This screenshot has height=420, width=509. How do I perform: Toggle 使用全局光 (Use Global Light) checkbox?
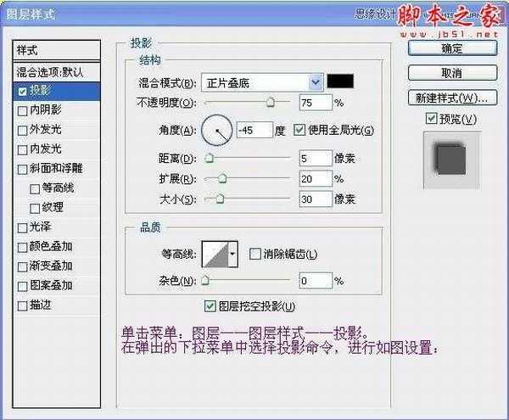click(x=299, y=130)
